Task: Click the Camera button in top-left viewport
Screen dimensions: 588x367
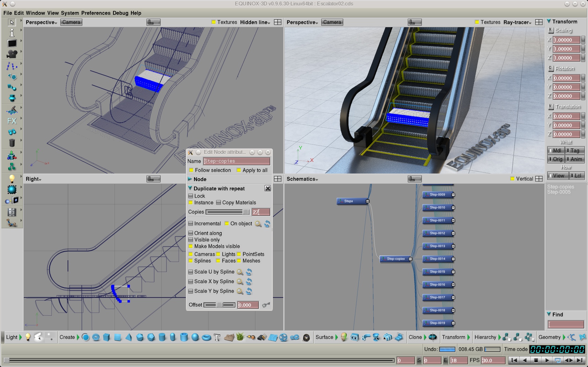Action: pos(71,22)
